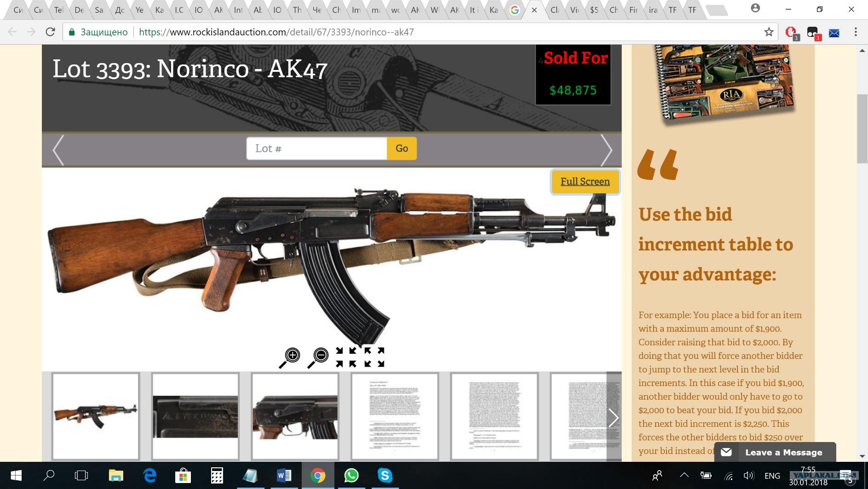Open Task View on the taskbar
The width and height of the screenshot is (868, 489).
[x=81, y=475]
